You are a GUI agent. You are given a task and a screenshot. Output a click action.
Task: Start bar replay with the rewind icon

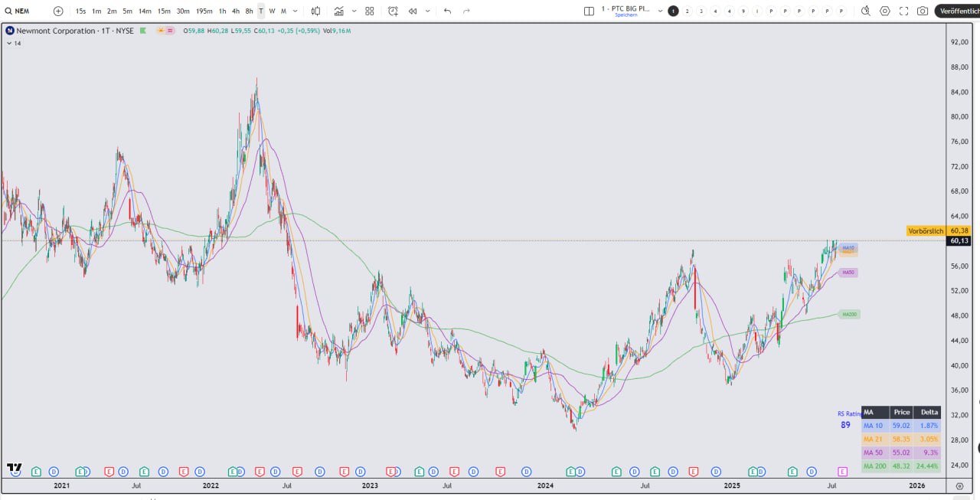click(413, 11)
